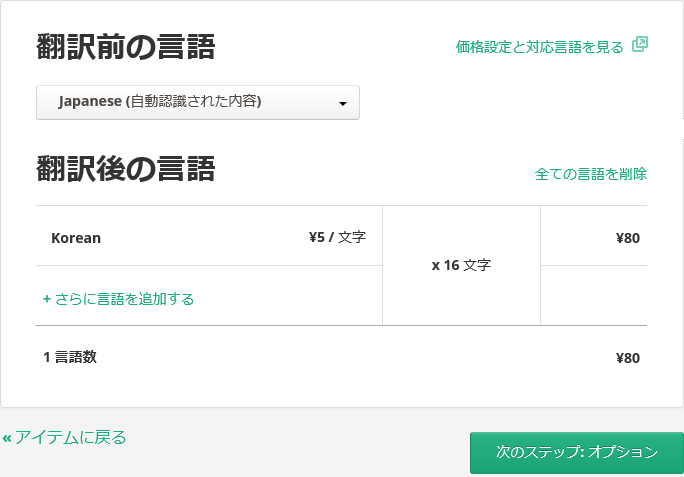684x477 pixels.
Task: Open the 価格設定と対応言語を見る link
Action: coord(539,47)
